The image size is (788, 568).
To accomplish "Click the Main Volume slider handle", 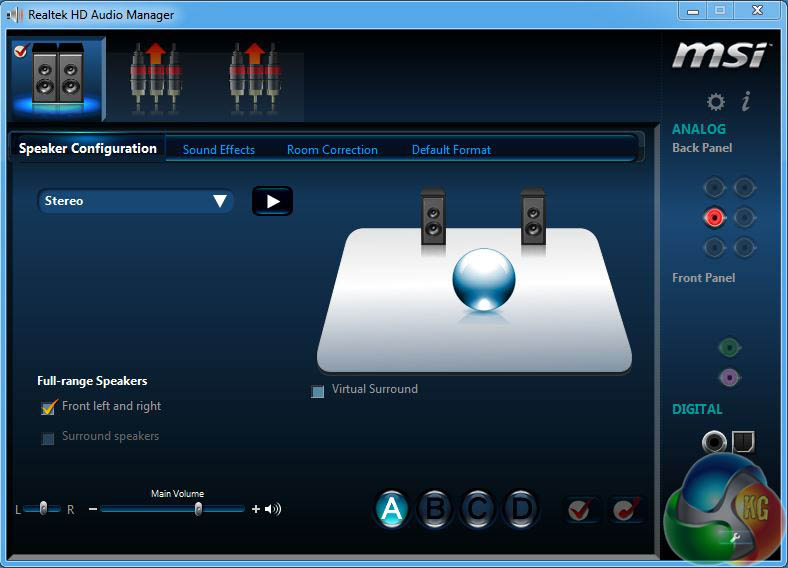I will pyautogui.click(x=199, y=509).
